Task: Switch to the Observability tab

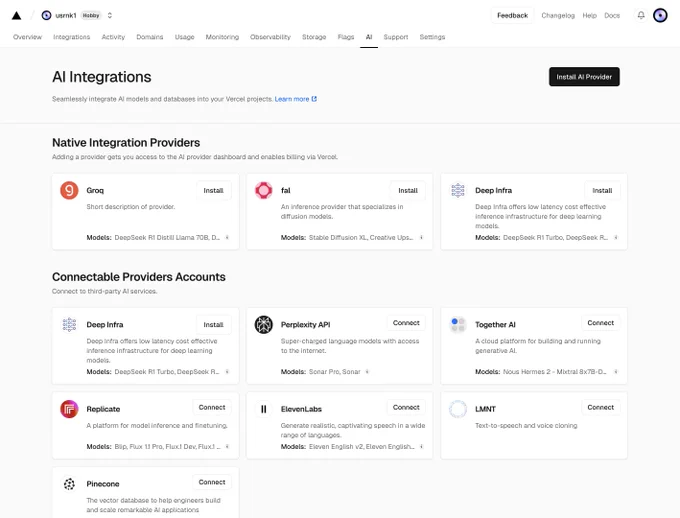Action: [x=270, y=37]
